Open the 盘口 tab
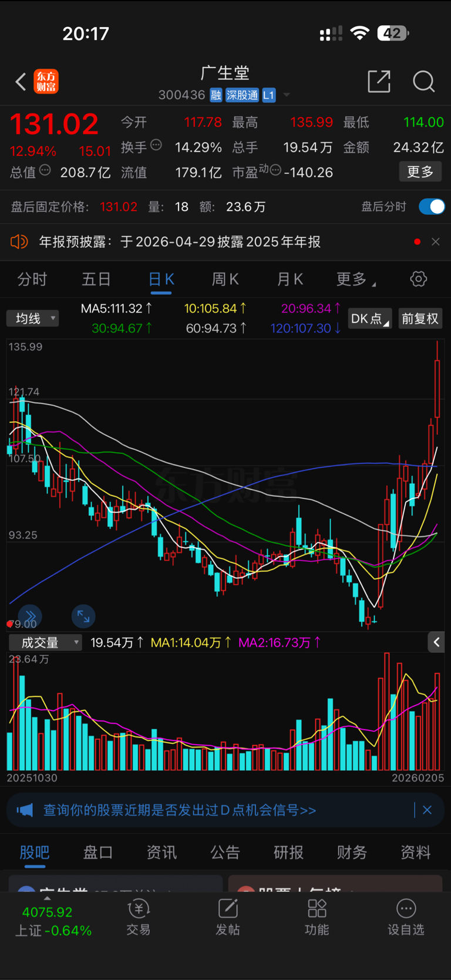Image resolution: width=451 pixels, height=980 pixels. (x=98, y=853)
